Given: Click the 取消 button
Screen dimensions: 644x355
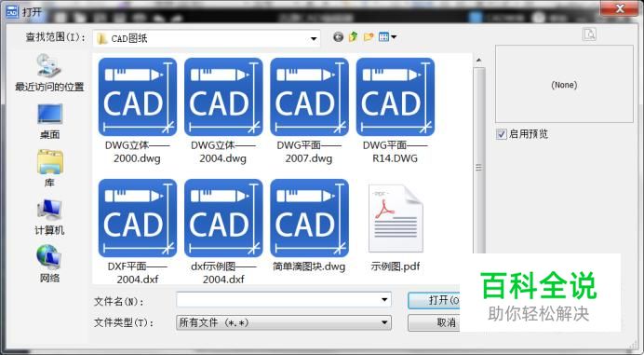Looking at the screenshot, I should coord(434,322).
